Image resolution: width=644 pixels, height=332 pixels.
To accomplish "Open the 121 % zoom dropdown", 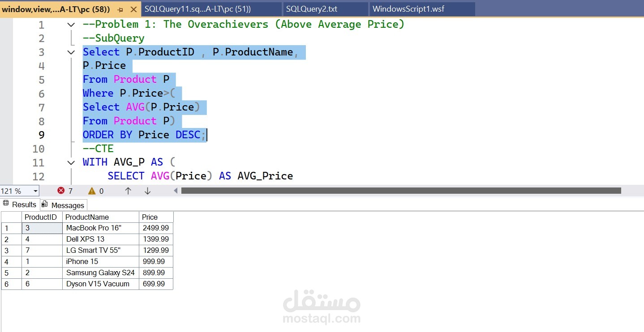I will tap(35, 191).
